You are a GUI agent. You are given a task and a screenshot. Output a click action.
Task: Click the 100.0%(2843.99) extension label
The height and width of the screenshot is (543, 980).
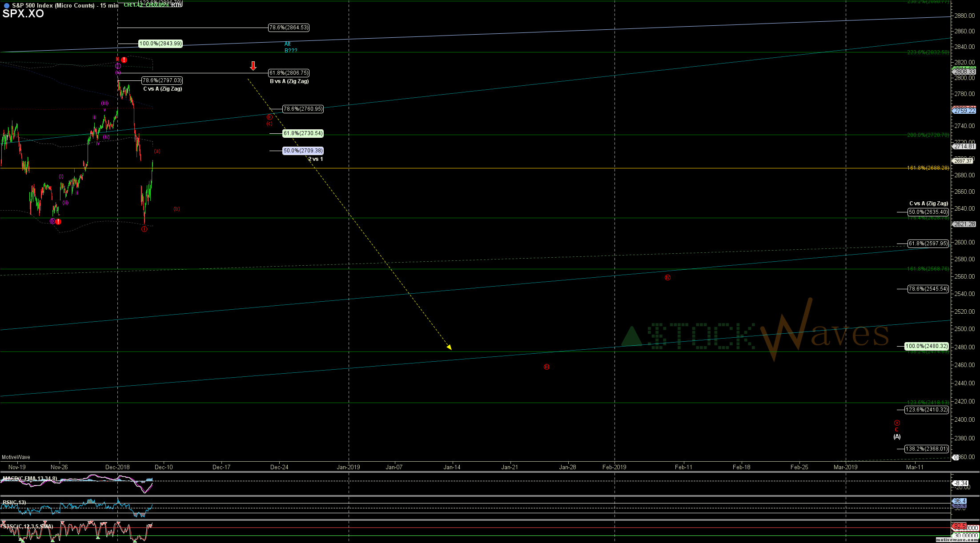(160, 44)
